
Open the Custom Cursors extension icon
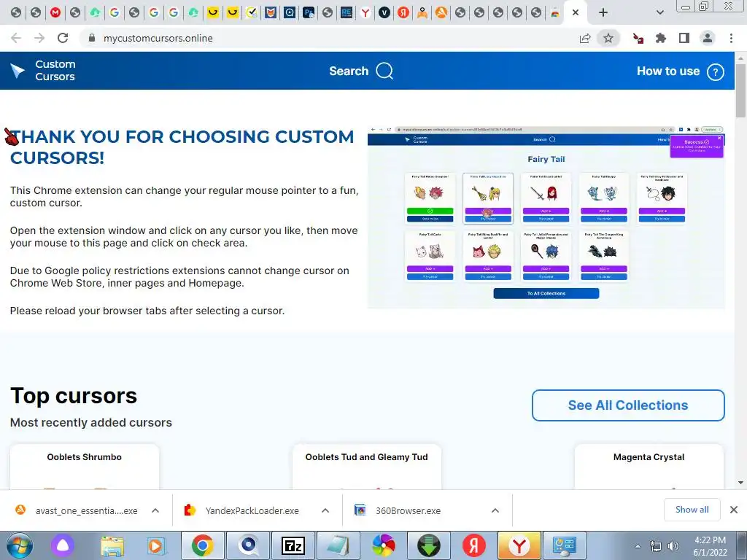point(638,38)
